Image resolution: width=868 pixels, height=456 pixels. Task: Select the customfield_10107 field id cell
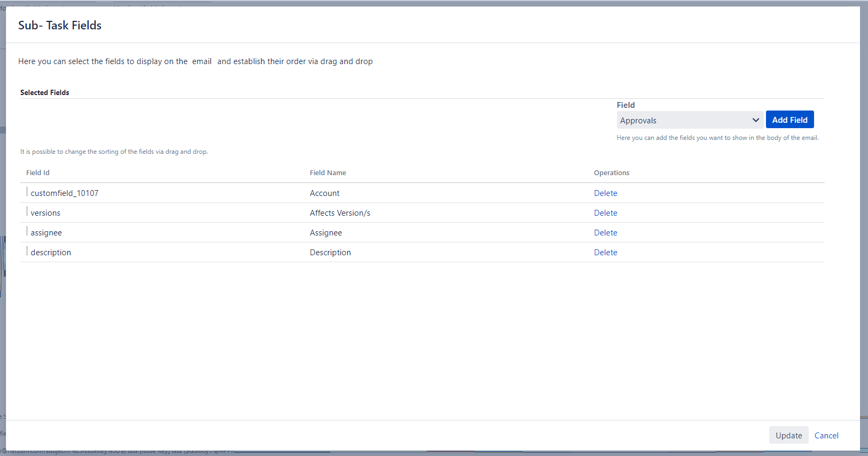click(x=65, y=193)
